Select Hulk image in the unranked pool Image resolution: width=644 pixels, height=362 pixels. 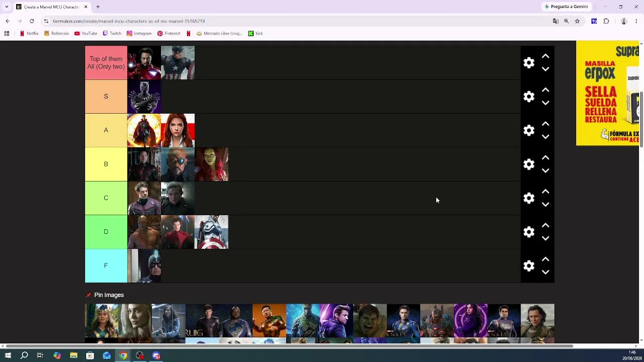(x=370, y=320)
